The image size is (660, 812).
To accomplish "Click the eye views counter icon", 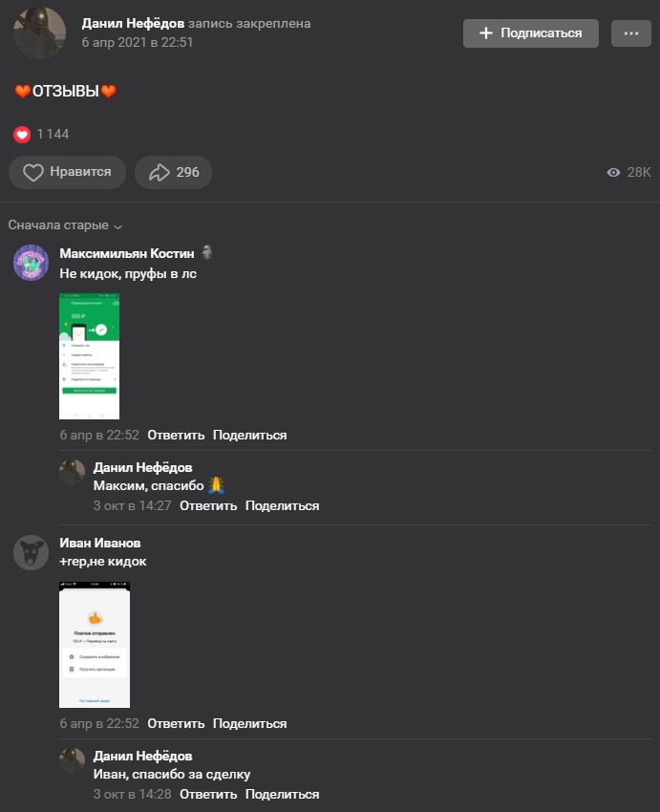I will pos(613,173).
